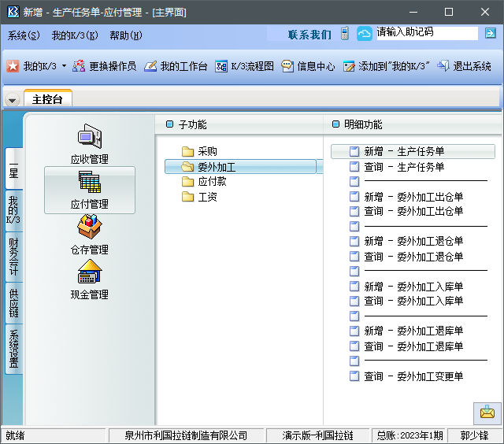Select the 工资 folder in 子功能
The image size is (504, 444).
pyautogui.click(x=207, y=197)
